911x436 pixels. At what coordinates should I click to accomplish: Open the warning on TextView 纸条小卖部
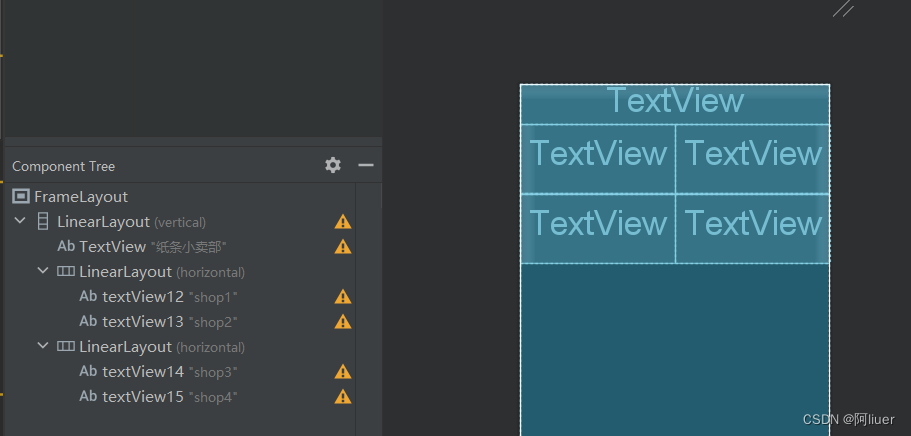pyautogui.click(x=343, y=247)
